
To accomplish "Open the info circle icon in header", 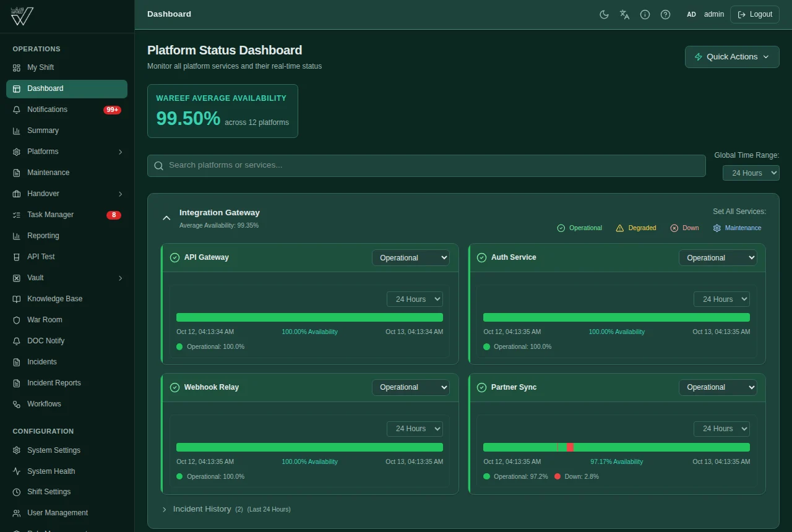I will click(645, 14).
